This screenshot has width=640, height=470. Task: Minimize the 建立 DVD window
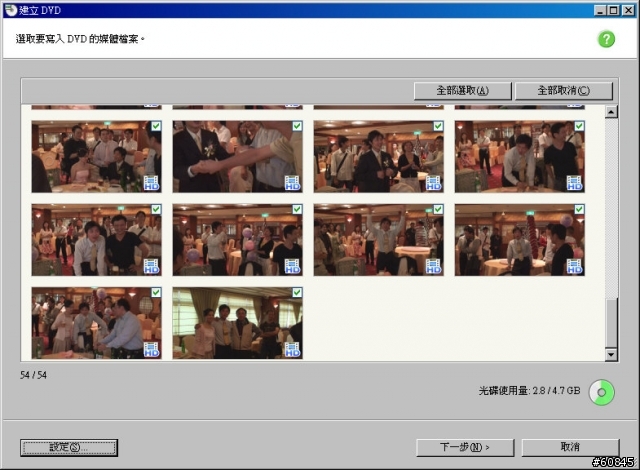(x=600, y=11)
